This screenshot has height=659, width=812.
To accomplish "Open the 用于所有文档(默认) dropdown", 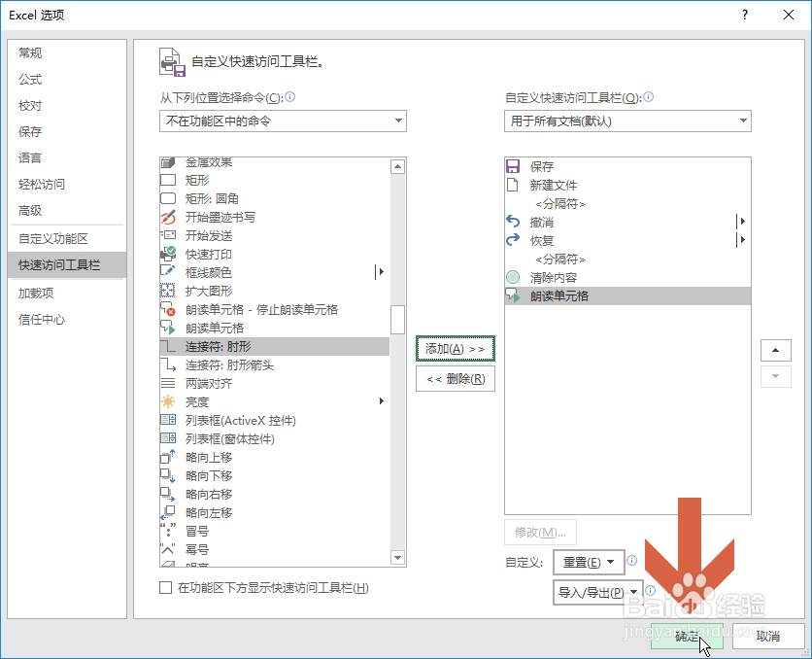I will click(x=627, y=121).
